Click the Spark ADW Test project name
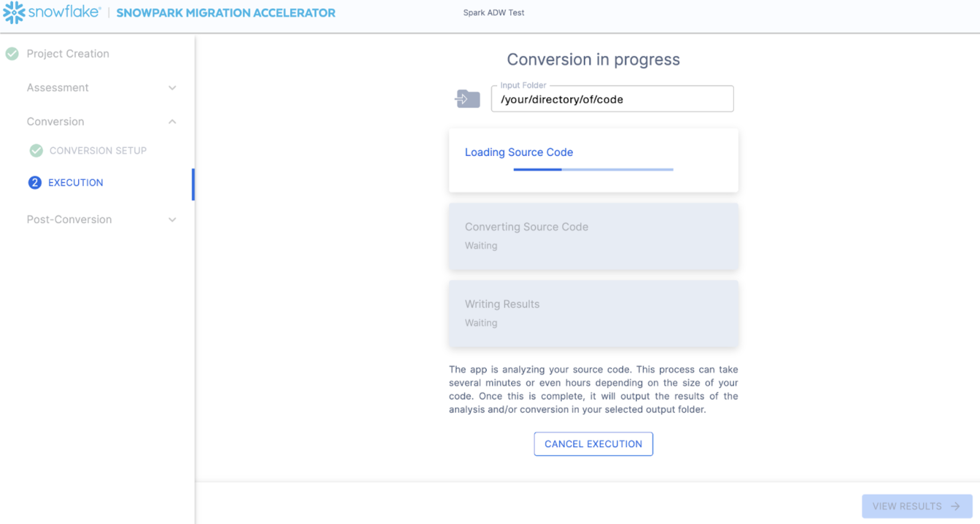Screen dimensions: 980x524 click(x=493, y=13)
